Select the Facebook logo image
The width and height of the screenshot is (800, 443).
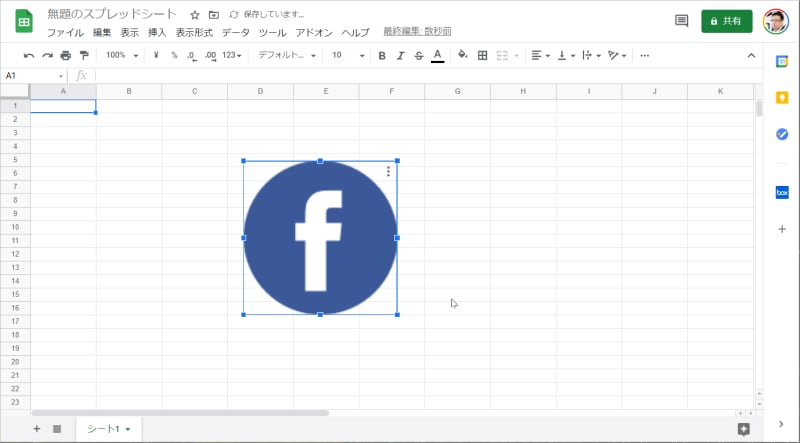point(320,238)
